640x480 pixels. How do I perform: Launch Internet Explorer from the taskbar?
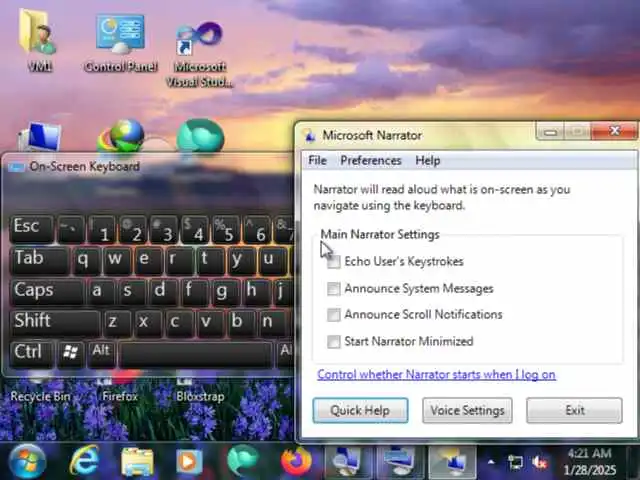point(84,462)
